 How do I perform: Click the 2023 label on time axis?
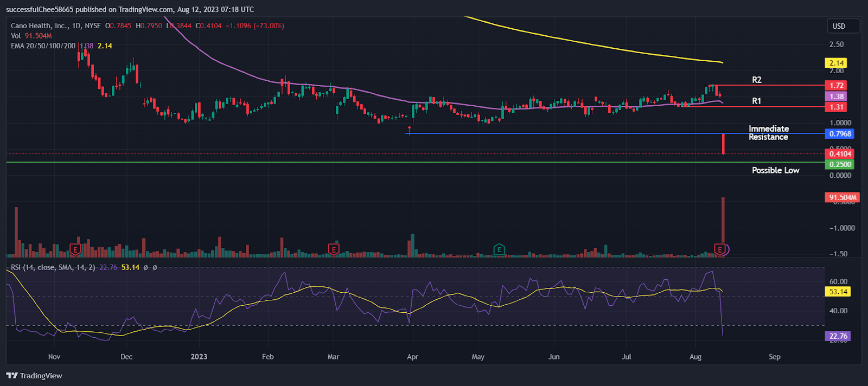199,357
